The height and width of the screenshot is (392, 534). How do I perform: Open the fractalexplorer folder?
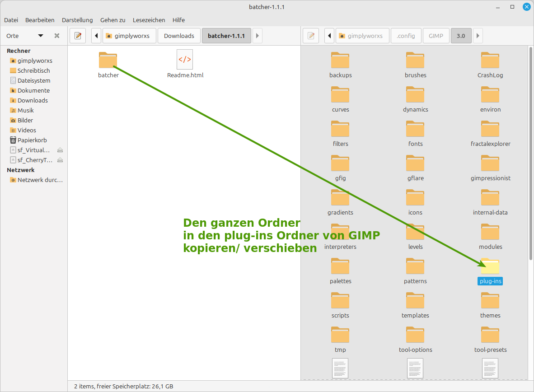point(490,129)
